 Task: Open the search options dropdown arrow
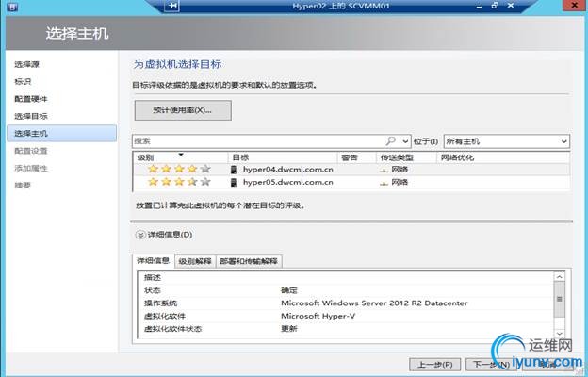coord(405,141)
